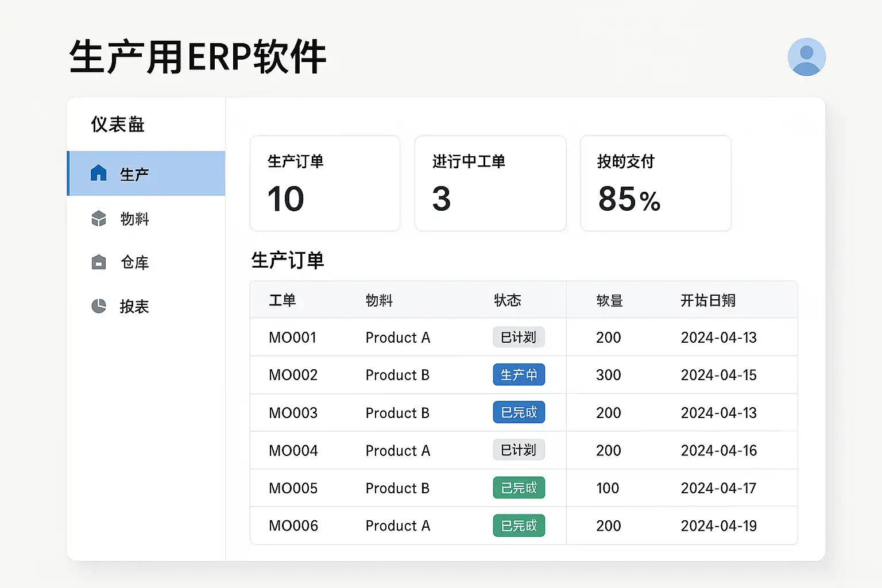Click the blue status badge on MO003

tap(519, 412)
